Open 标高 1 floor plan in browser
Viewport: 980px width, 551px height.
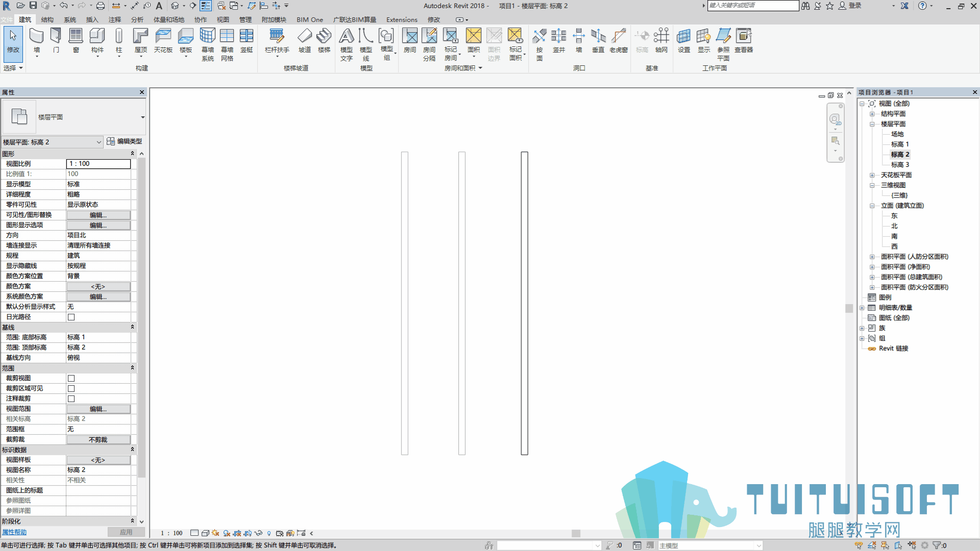click(900, 144)
